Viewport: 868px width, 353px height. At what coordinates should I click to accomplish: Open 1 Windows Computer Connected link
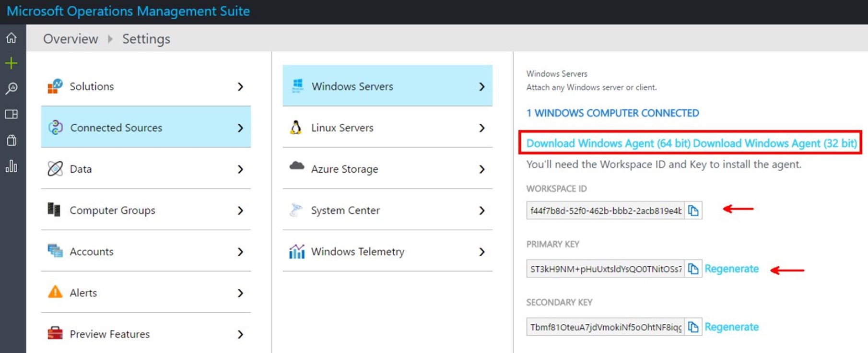tap(612, 113)
